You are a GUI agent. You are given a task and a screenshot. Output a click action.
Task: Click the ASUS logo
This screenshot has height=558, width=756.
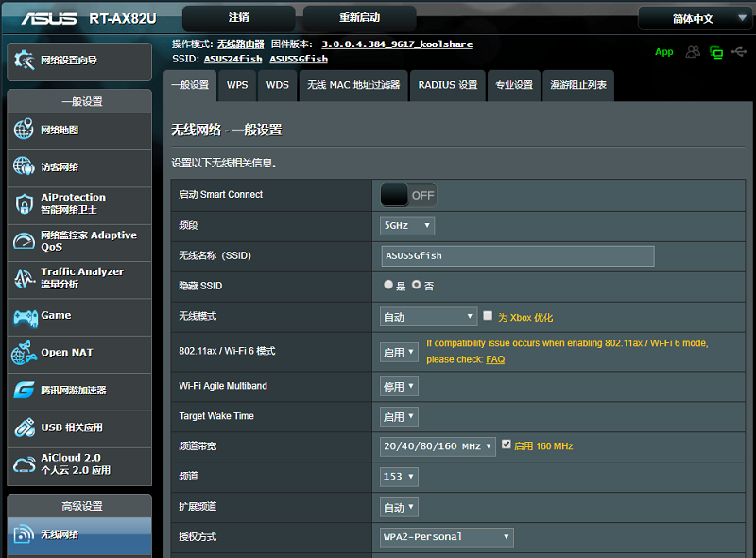click(x=49, y=18)
